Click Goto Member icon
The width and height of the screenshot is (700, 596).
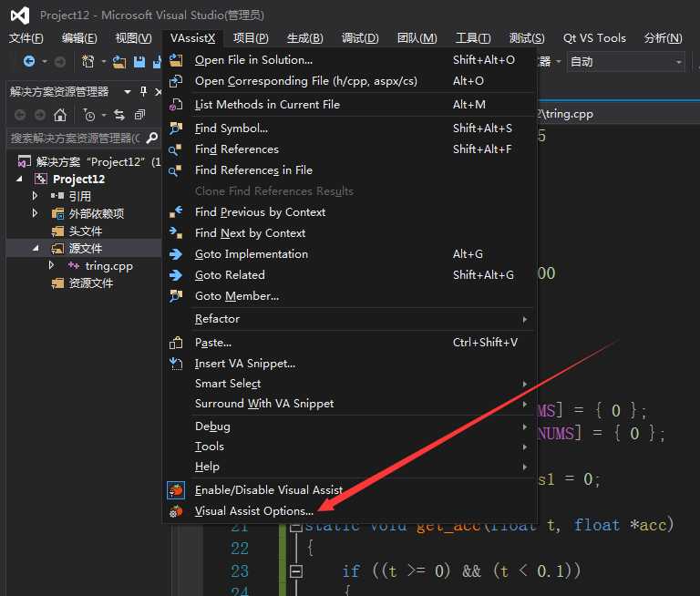176,296
